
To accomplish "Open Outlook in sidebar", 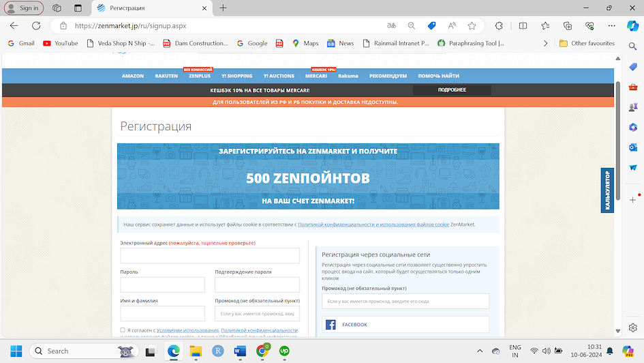I will (x=633, y=147).
